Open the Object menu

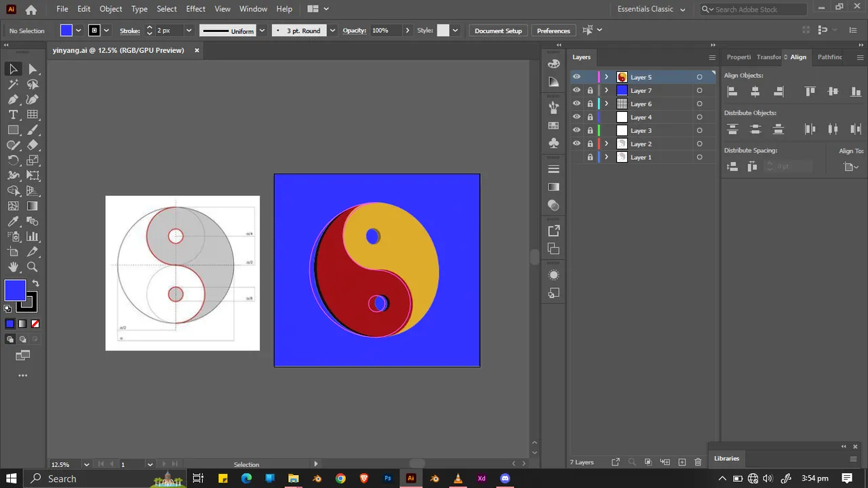111,9
